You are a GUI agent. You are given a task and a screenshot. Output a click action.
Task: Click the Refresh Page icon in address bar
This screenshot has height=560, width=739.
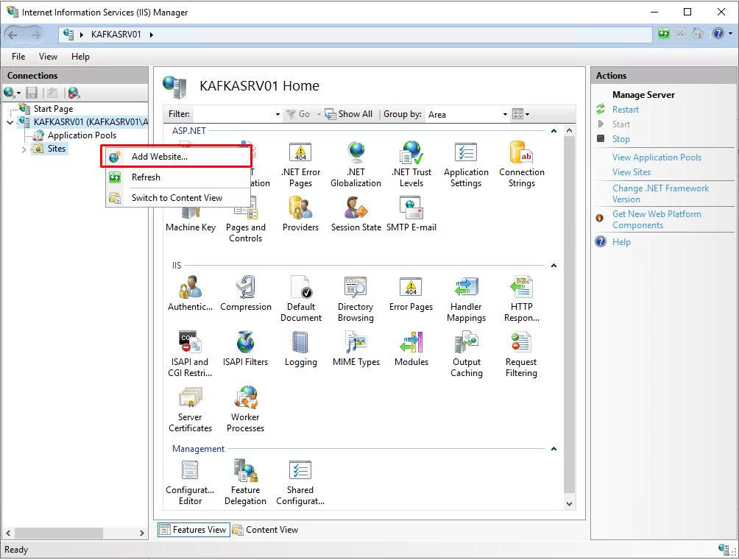tap(664, 33)
